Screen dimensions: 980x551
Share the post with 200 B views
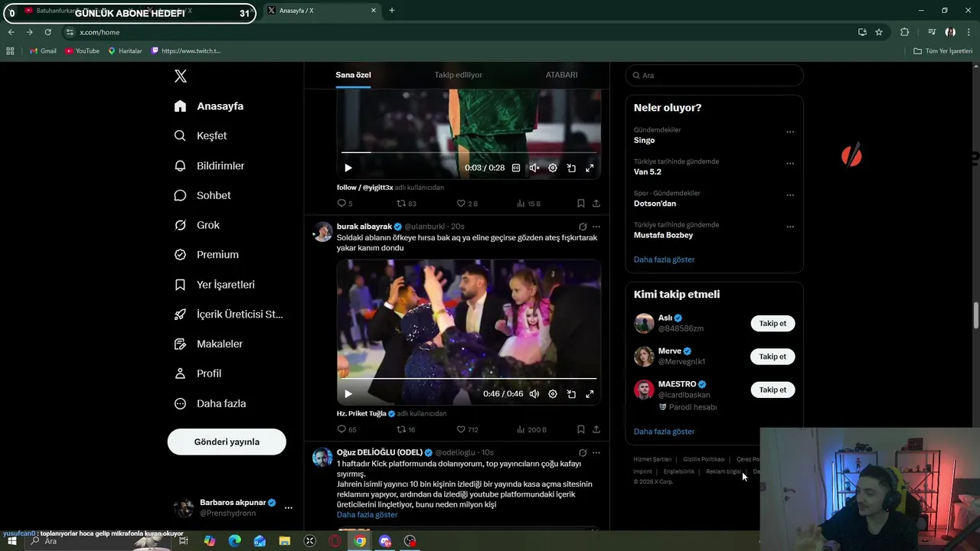coord(596,429)
